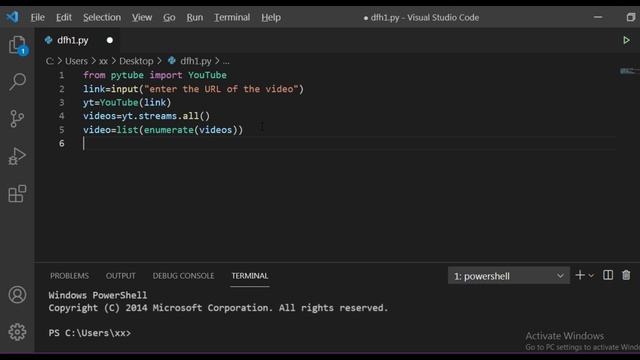Open the Edit menu
The height and width of the screenshot is (360, 640).
pos(64,18)
